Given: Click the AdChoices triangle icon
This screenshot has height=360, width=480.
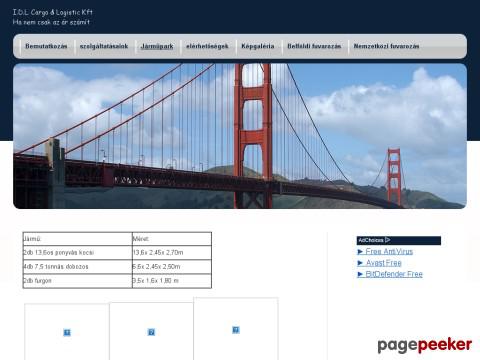Looking at the screenshot, I should 388,240.
